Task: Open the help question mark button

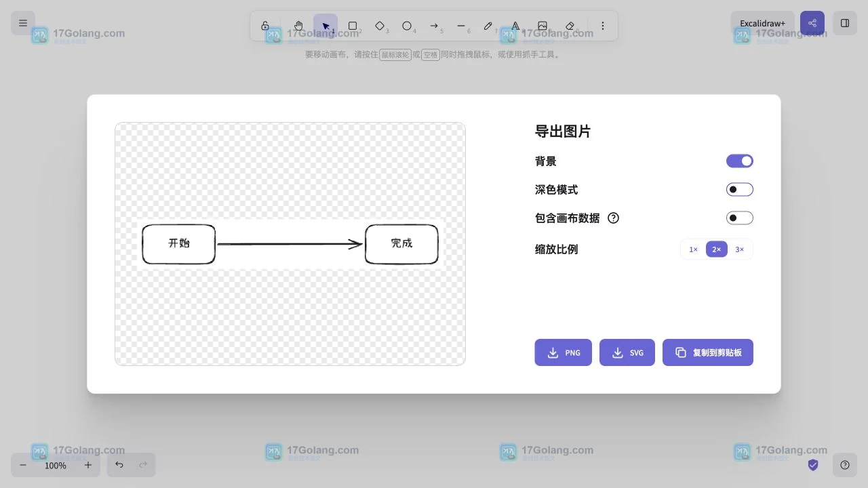Action: [845, 465]
